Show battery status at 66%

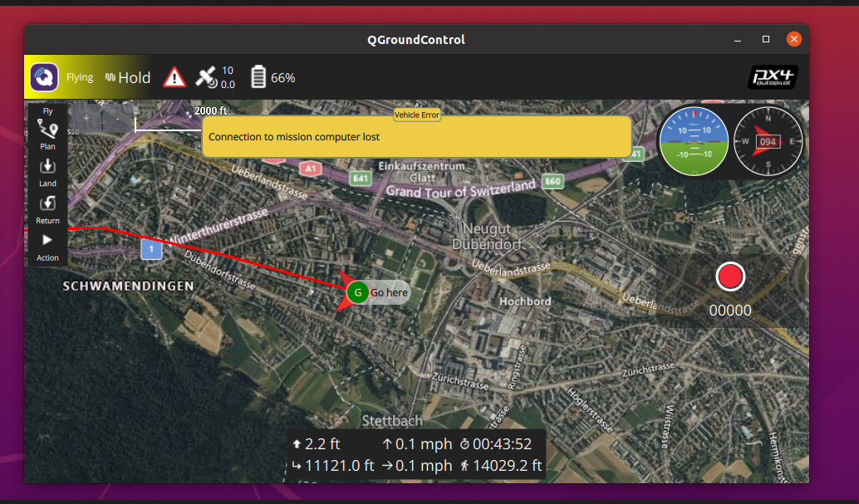pos(272,77)
